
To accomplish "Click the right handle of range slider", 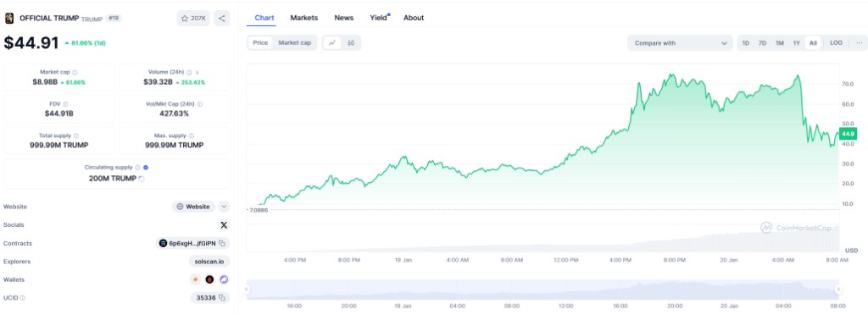I will tap(838, 290).
